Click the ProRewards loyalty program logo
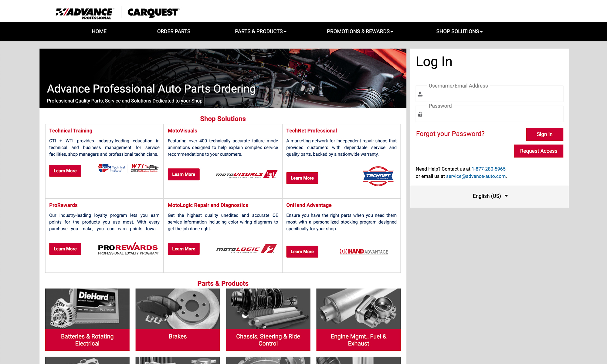The image size is (607, 364). coord(128,248)
